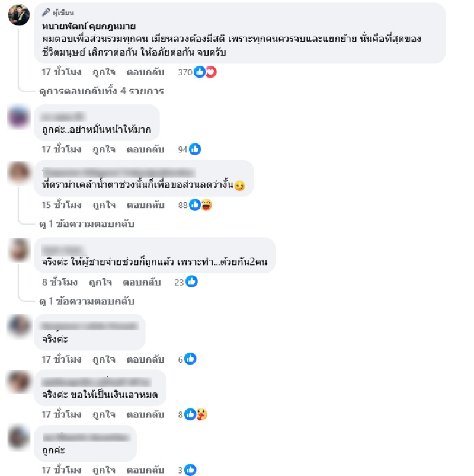Click the 8 ชั่วโมง timestamp
This screenshot has height=476, width=474.
60,282
